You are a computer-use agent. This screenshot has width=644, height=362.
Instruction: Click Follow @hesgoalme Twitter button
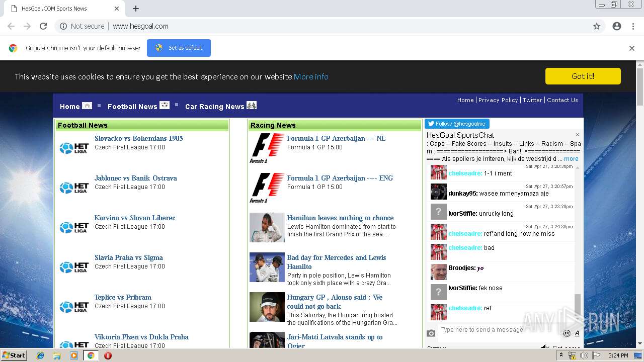point(457,124)
